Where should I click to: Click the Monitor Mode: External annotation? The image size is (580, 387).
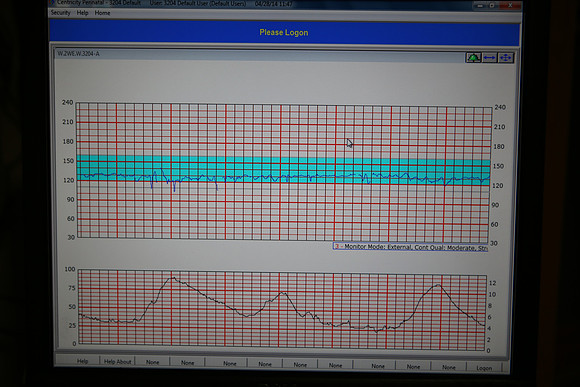411,247
